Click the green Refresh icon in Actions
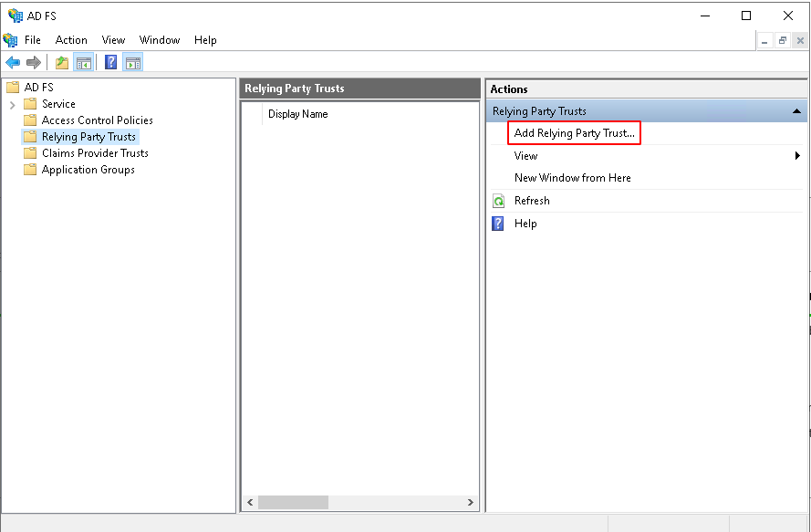 (x=498, y=201)
